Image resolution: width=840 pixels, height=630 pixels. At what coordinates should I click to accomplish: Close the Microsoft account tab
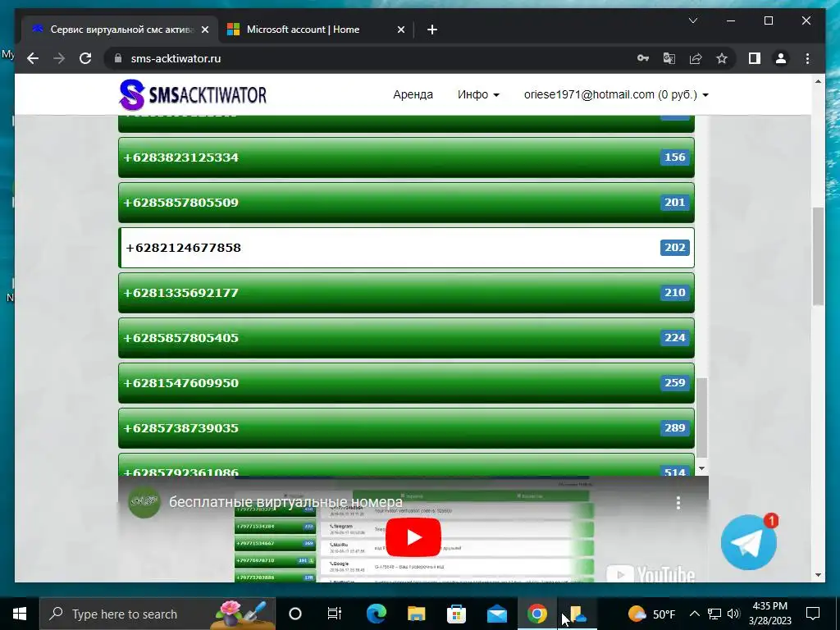(400, 30)
